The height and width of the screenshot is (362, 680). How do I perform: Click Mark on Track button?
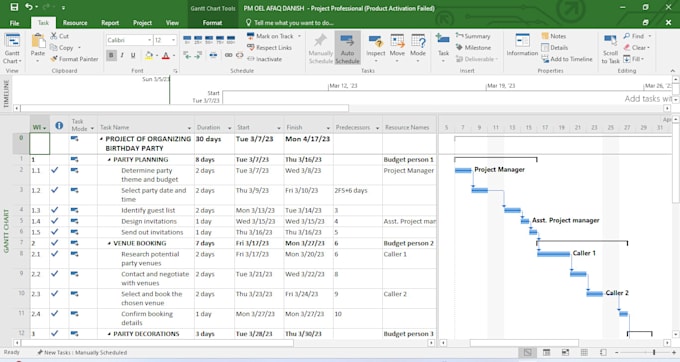pos(270,36)
